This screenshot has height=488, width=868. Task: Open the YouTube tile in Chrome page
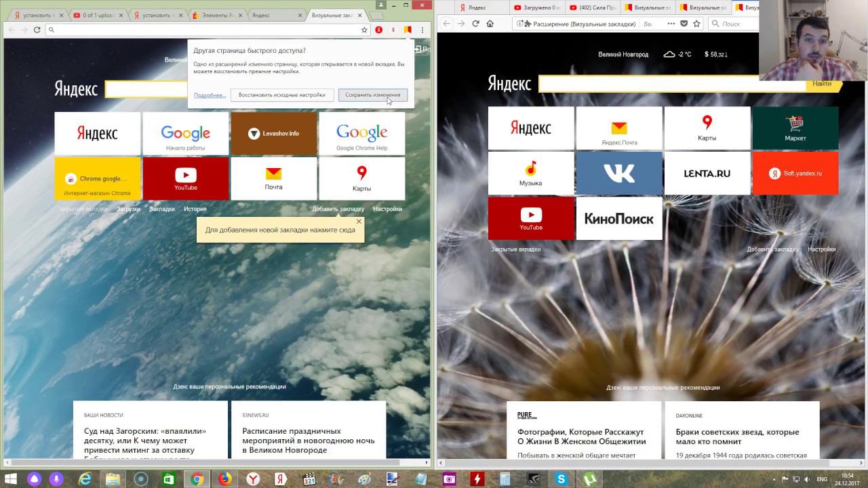(186, 178)
